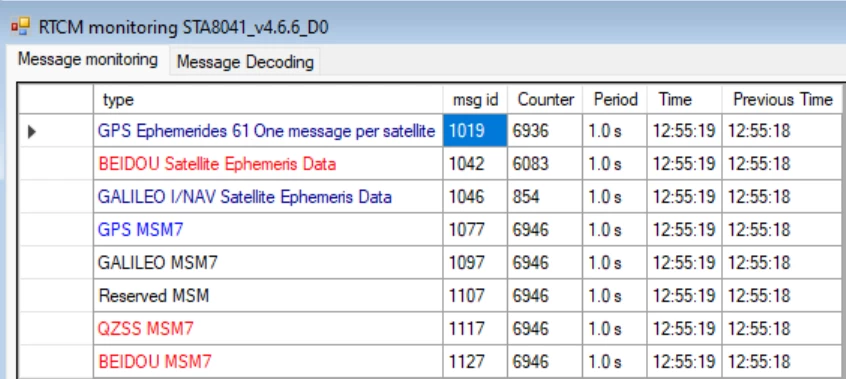The image size is (846, 379).
Task: Select the 'Reserved MSM' type cell
Action: (x=268, y=295)
